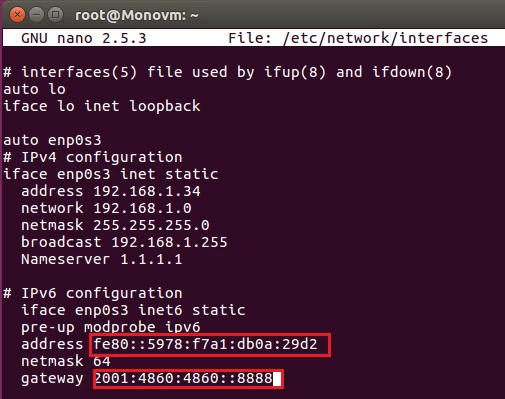Click the network 192.168.1.0 line

pos(106,208)
